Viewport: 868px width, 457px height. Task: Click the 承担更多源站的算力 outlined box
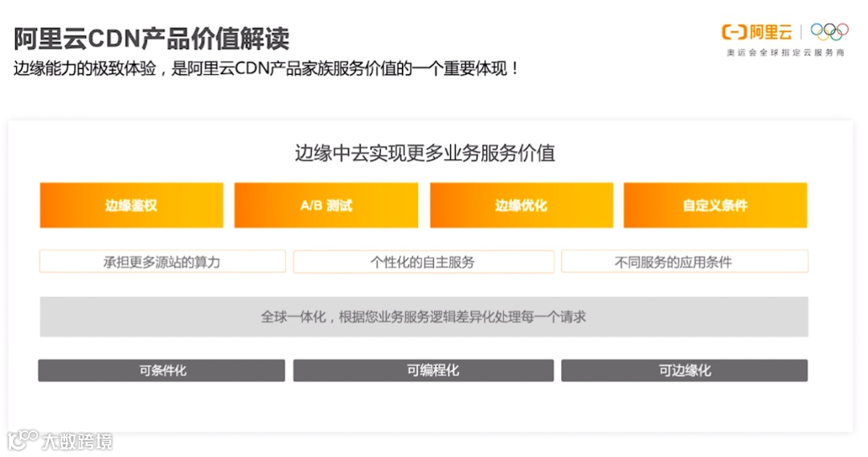pyautogui.click(x=162, y=261)
